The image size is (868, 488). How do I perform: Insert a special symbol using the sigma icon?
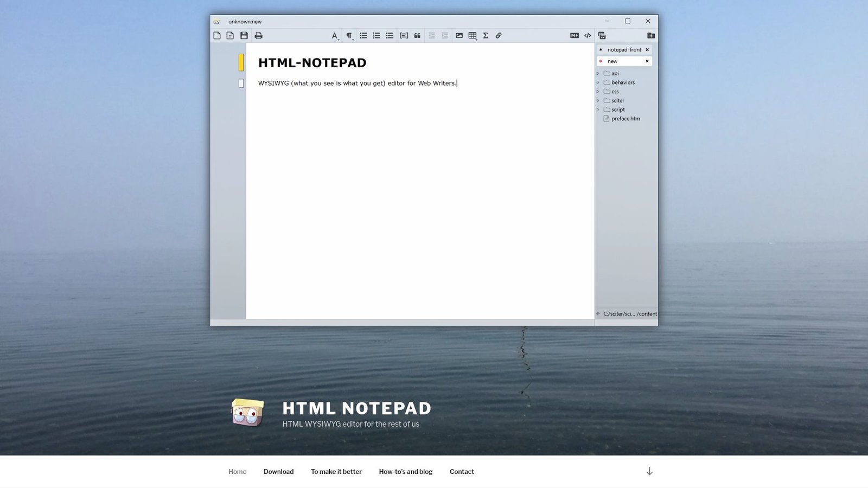point(484,35)
